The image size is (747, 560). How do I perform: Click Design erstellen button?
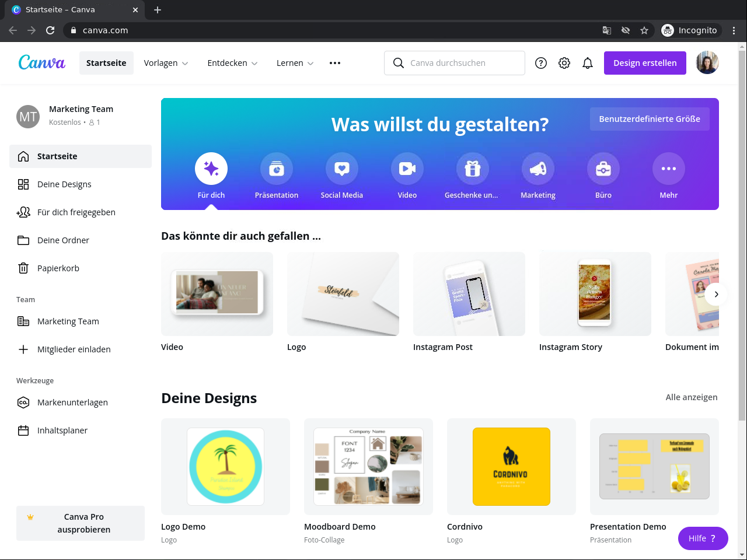[x=645, y=63]
